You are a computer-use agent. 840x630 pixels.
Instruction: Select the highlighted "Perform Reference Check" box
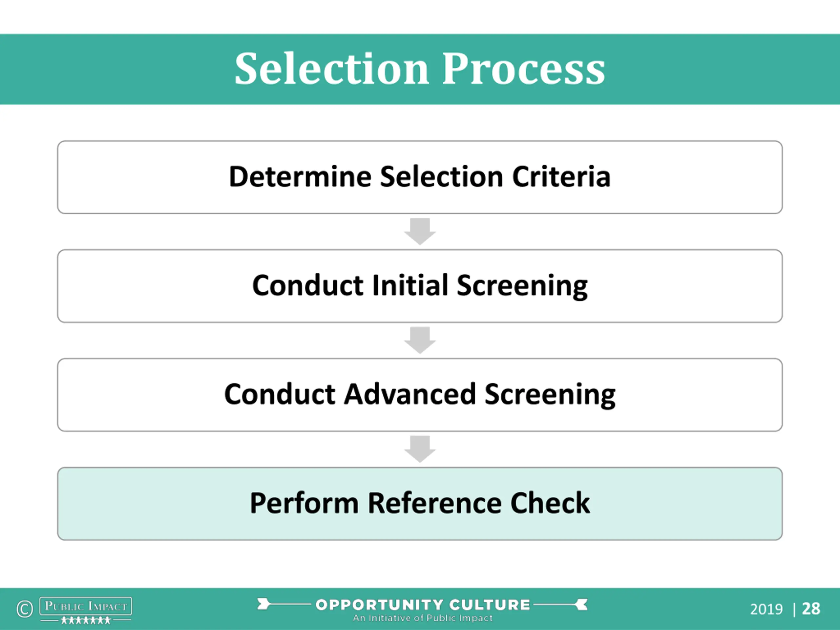(x=420, y=504)
